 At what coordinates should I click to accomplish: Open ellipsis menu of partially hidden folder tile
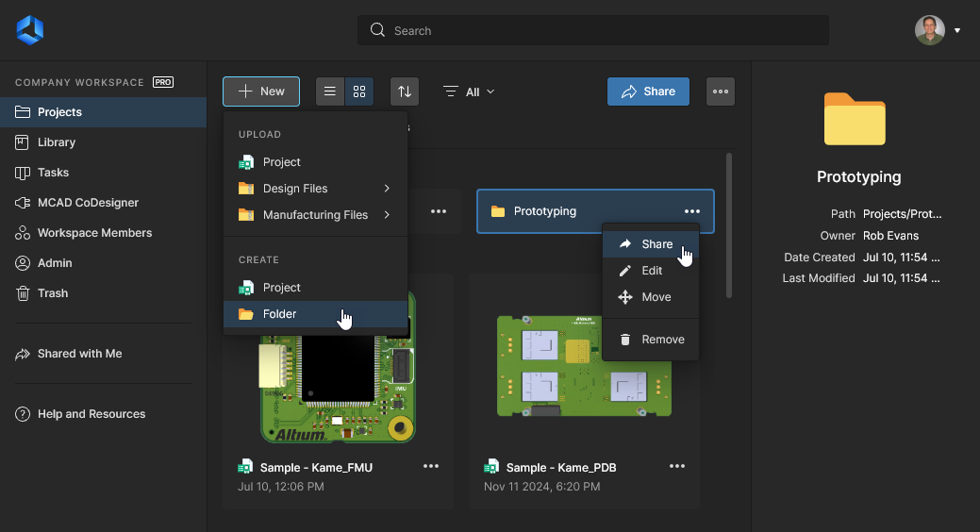pos(439,211)
